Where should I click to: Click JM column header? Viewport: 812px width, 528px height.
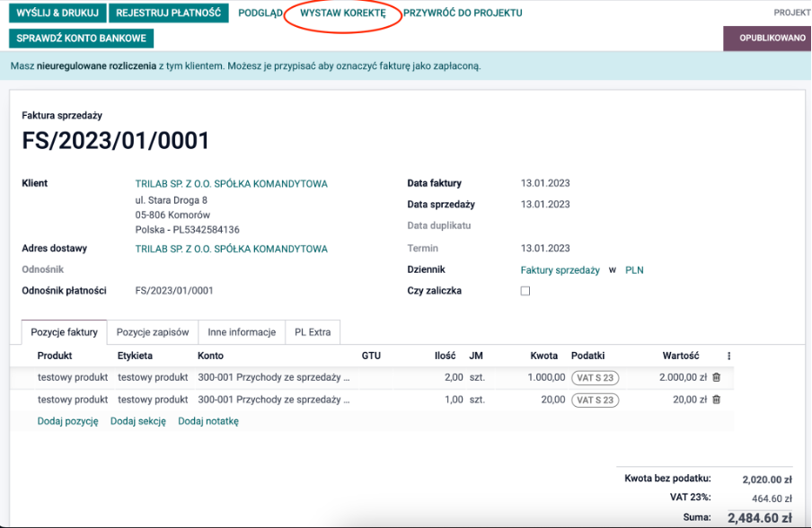[476, 356]
